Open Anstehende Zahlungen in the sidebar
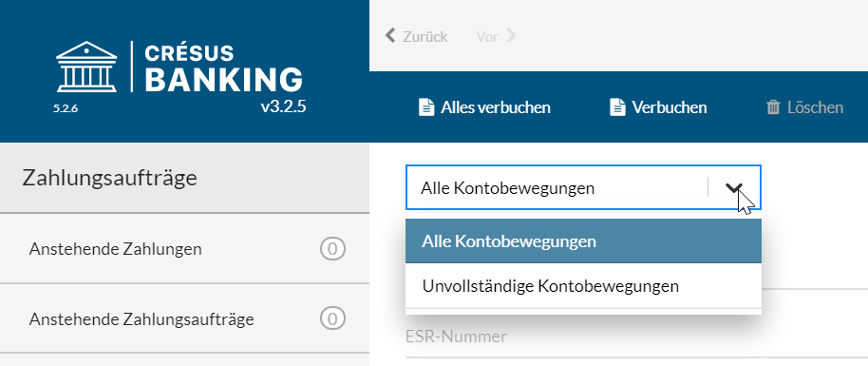This screenshot has height=366, width=868. 184,248
